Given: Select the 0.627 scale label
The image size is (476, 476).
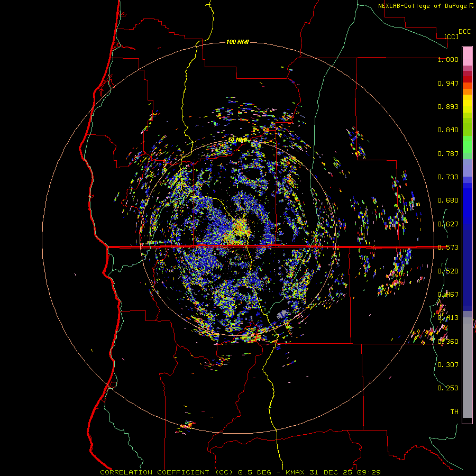Looking at the screenshot, I should 448,224.
